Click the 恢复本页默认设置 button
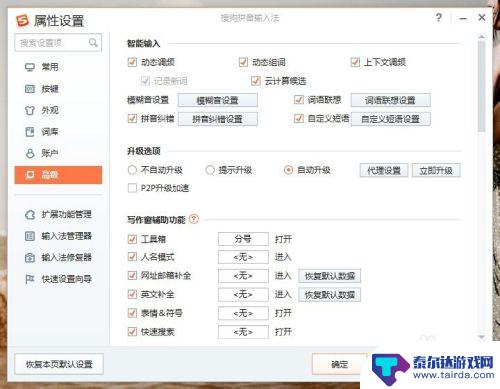Viewport: 500px width, 389px height. tap(59, 364)
